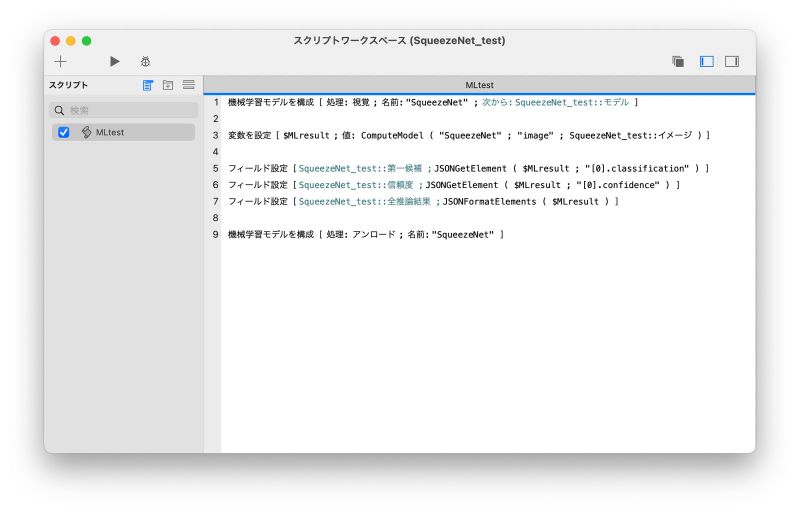Toggle the left scripts pane icon
Viewport: 800px width, 512px height.
[x=707, y=62]
